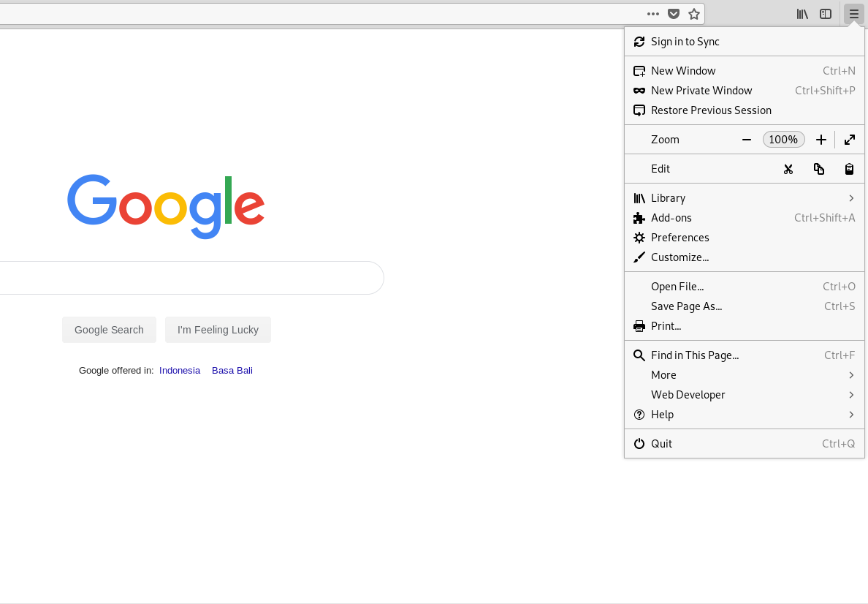Expand the Web Developer submenu
The image size is (868, 604).
[x=745, y=395]
